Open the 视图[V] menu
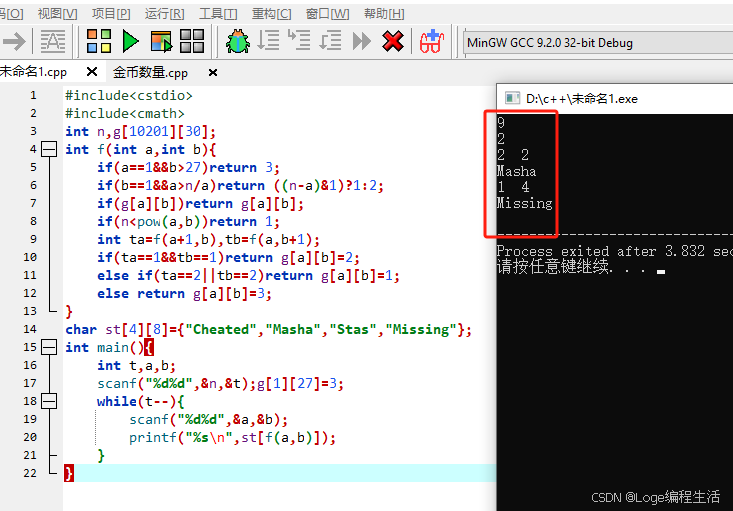Screen dimensions: 733x511 tap(57, 14)
